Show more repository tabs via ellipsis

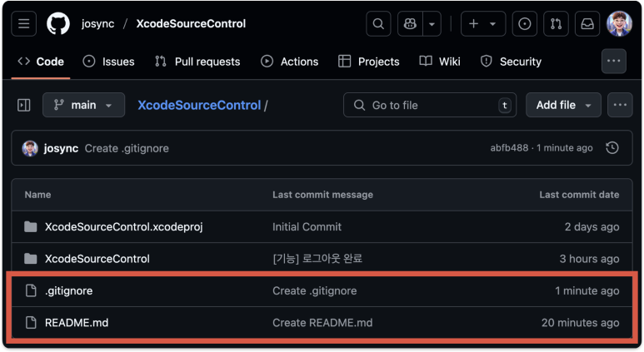(614, 61)
